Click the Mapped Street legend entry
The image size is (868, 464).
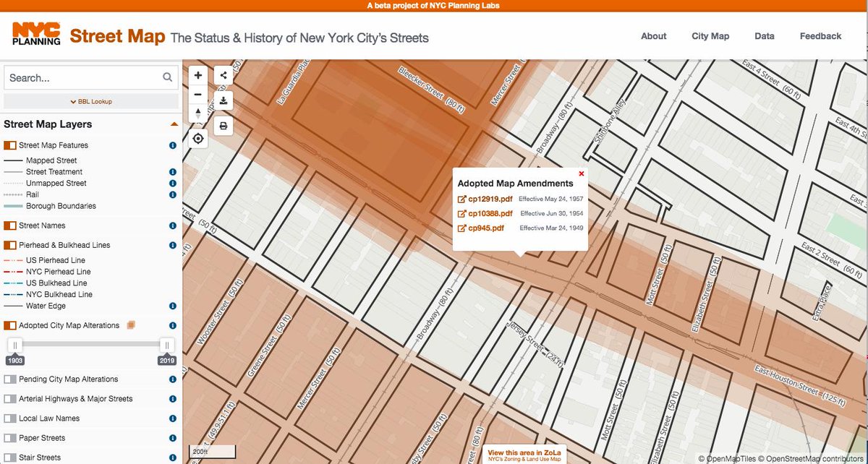[51, 160]
